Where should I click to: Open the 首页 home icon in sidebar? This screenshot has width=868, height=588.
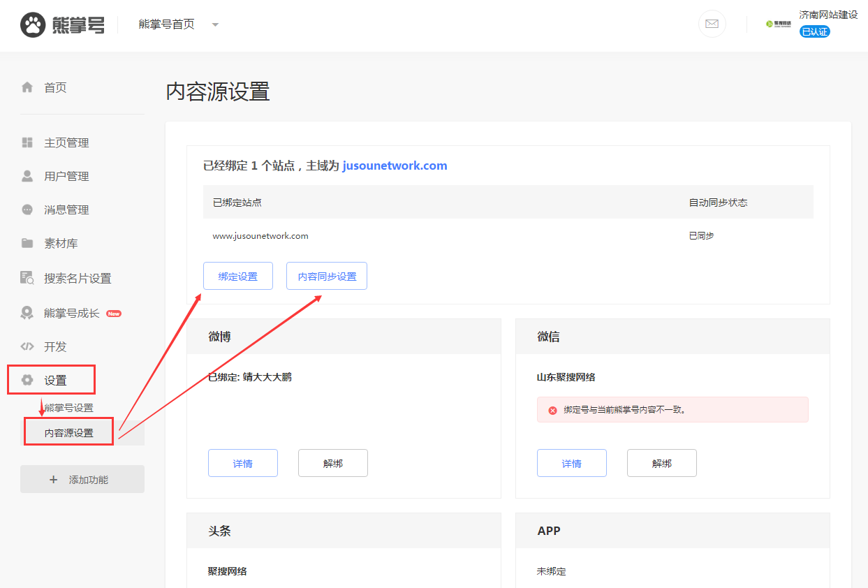coord(28,87)
